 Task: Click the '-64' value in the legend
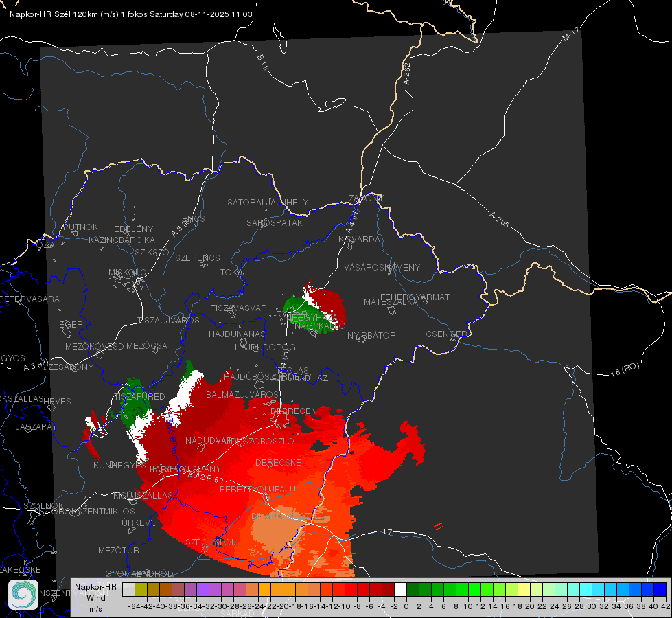point(134,606)
